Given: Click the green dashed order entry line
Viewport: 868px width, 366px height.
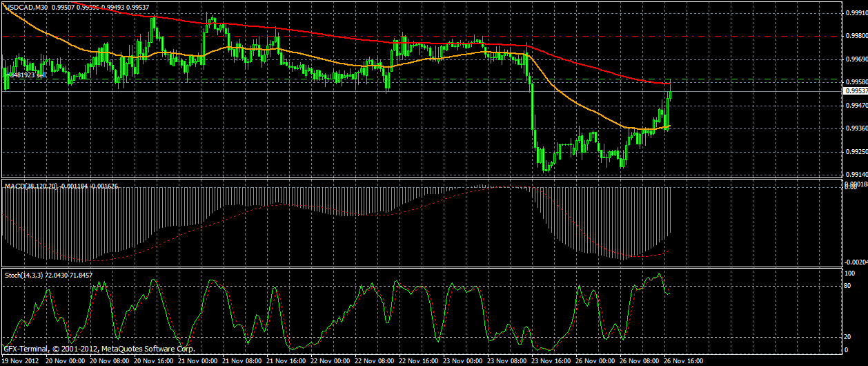Looking at the screenshot, I should 421,79.
